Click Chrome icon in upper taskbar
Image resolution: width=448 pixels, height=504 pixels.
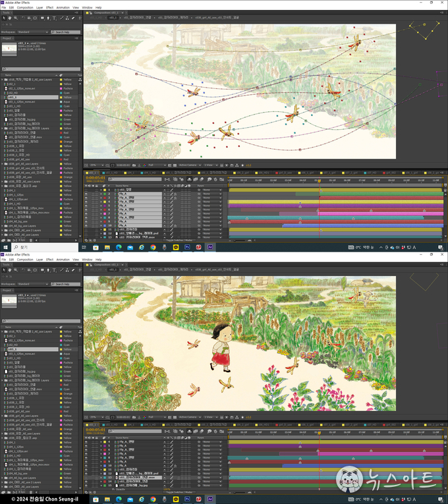pyautogui.click(x=153, y=247)
